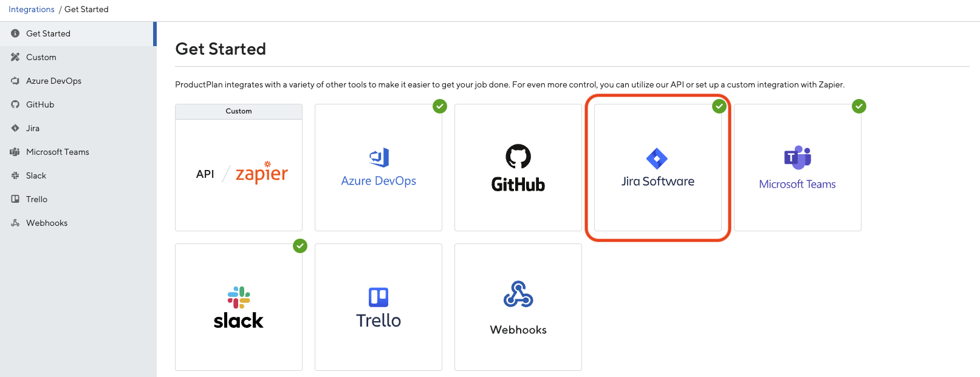Viewport: 980px width, 377px height.
Task: Click the Slack colorful logo on card
Action: coord(239,297)
